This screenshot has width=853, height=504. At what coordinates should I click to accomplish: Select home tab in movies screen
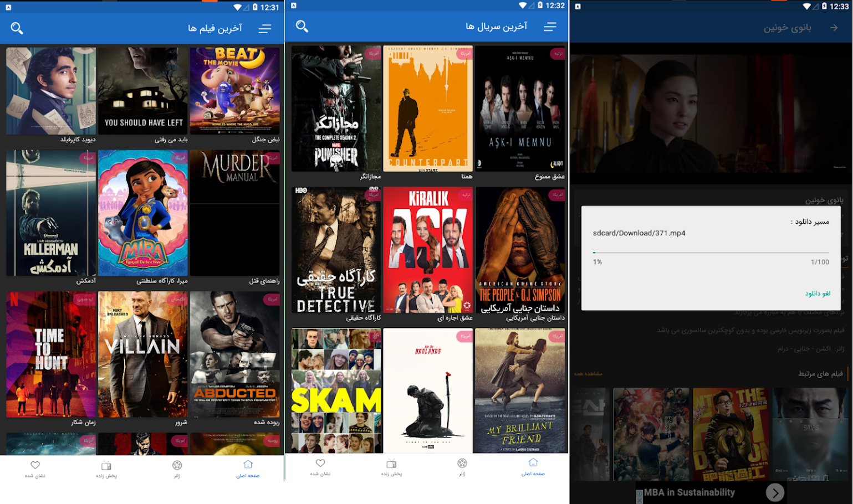tap(248, 469)
